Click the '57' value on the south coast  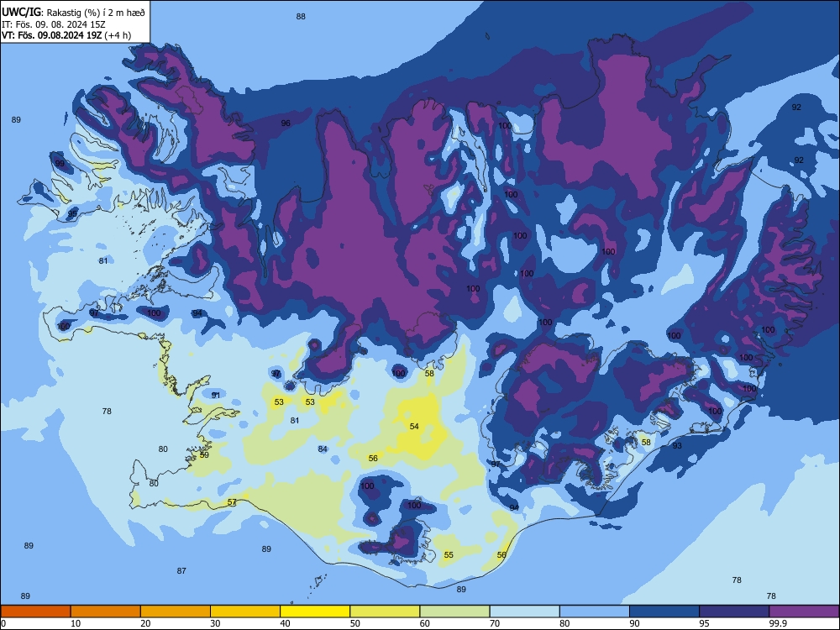(x=232, y=502)
